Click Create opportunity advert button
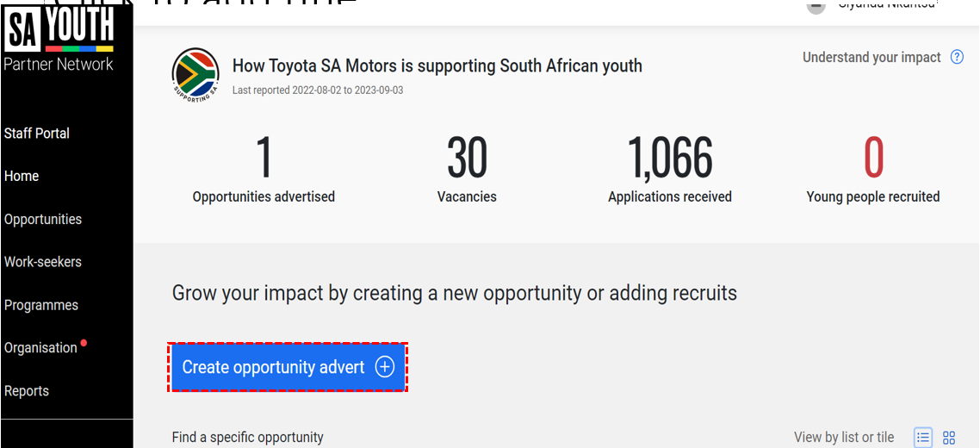This screenshot has height=448, width=980. [288, 367]
